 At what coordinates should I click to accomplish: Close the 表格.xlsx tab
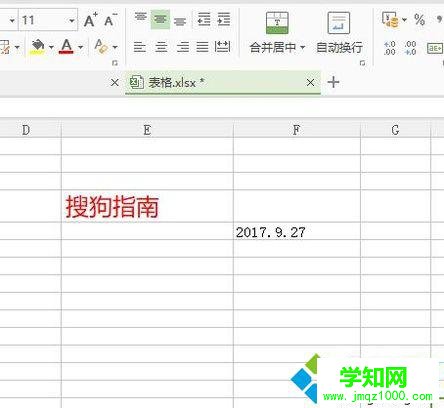click(310, 82)
